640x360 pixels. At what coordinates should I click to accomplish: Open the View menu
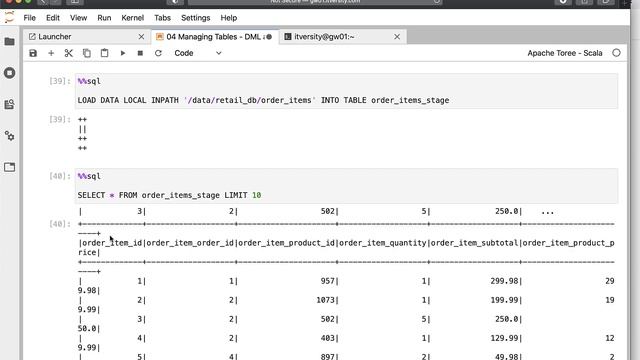click(x=78, y=18)
